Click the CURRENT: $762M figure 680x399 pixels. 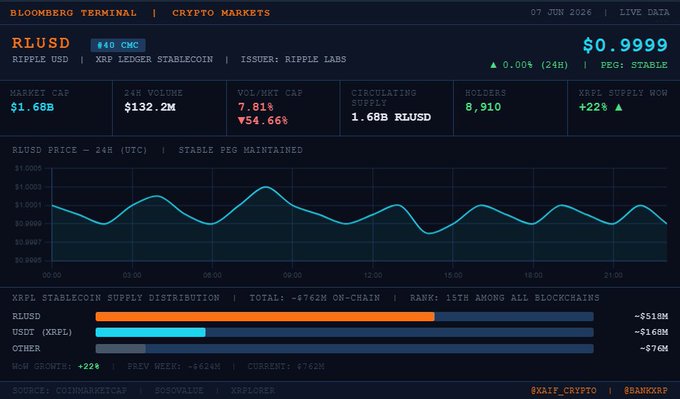click(x=286, y=366)
